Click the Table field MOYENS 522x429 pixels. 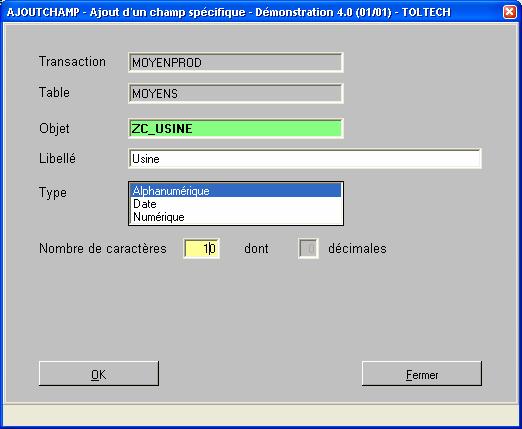pos(236,93)
